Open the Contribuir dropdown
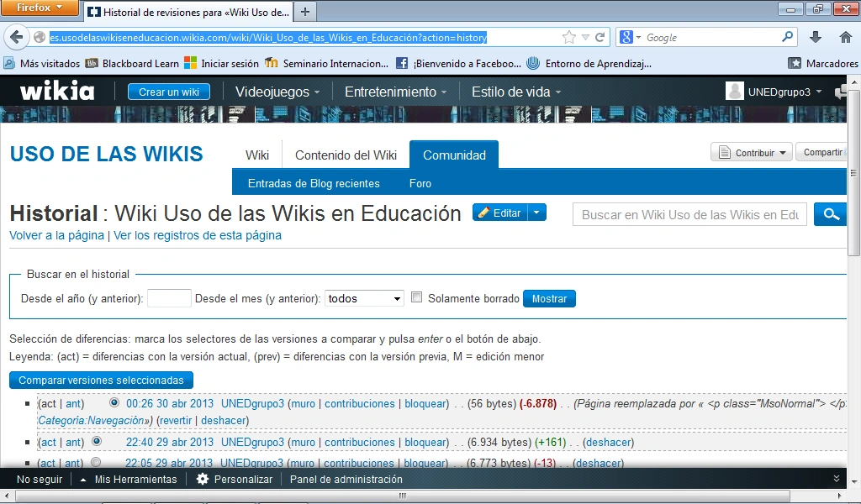The width and height of the screenshot is (861, 504). (x=751, y=152)
